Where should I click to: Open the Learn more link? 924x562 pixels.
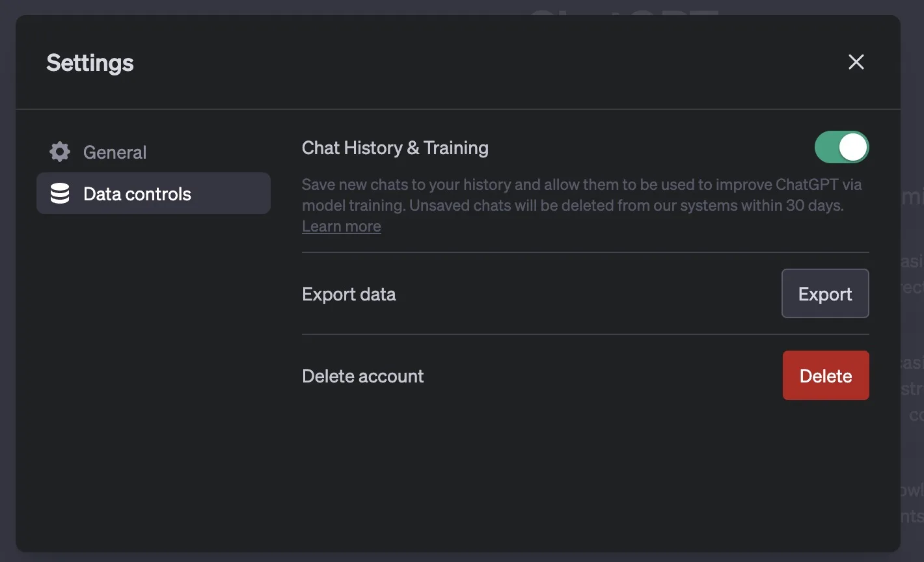(341, 226)
